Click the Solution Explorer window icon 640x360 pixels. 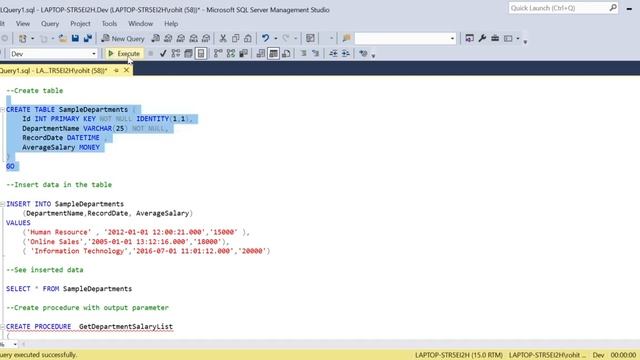tap(469, 38)
